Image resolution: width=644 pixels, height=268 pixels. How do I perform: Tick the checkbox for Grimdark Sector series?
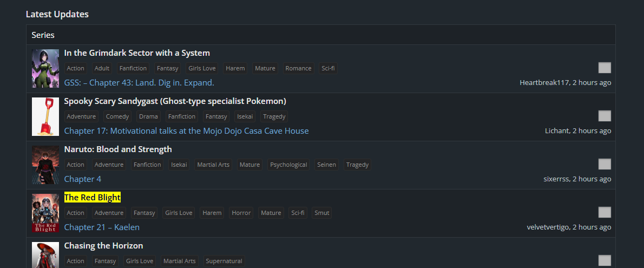click(x=604, y=68)
